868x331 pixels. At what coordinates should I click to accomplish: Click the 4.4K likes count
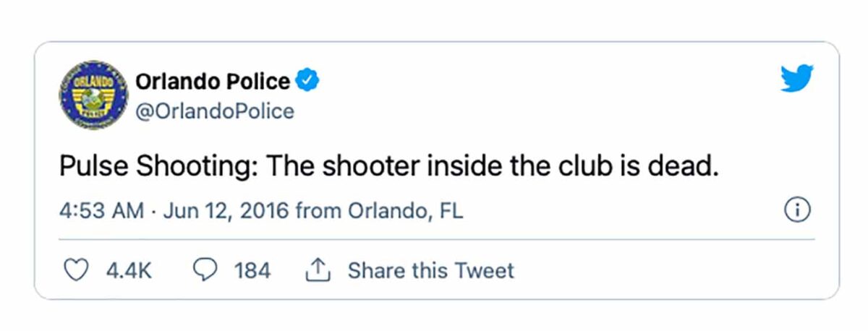(129, 271)
